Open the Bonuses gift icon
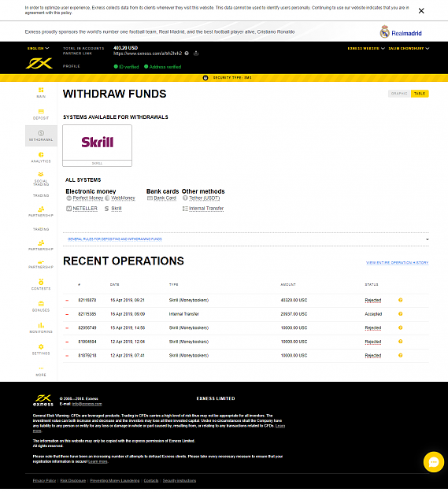The width and height of the screenshot is (448, 492). 41,303
